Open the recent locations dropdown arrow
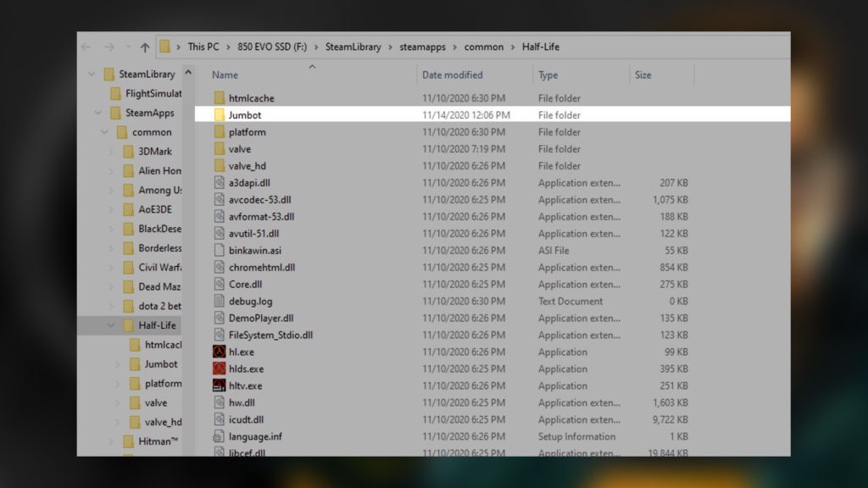The height and width of the screenshot is (488, 868). pos(128,47)
